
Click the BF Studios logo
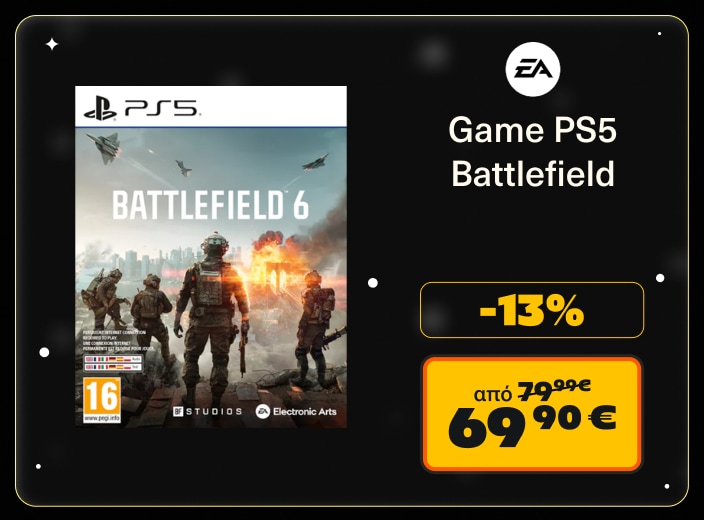pos(207,411)
